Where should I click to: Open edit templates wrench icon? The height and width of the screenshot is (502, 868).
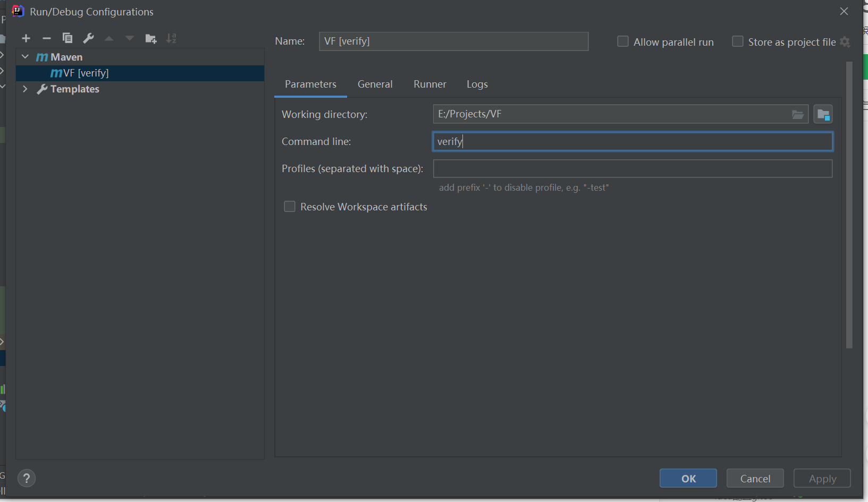pyautogui.click(x=88, y=38)
